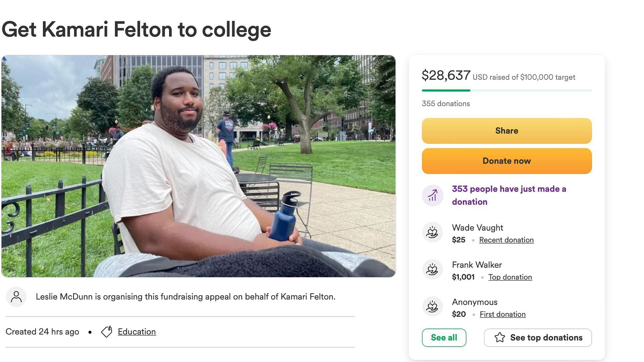
Task: Click the donation icon beside Anonymous
Action: [x=432, y=307]
